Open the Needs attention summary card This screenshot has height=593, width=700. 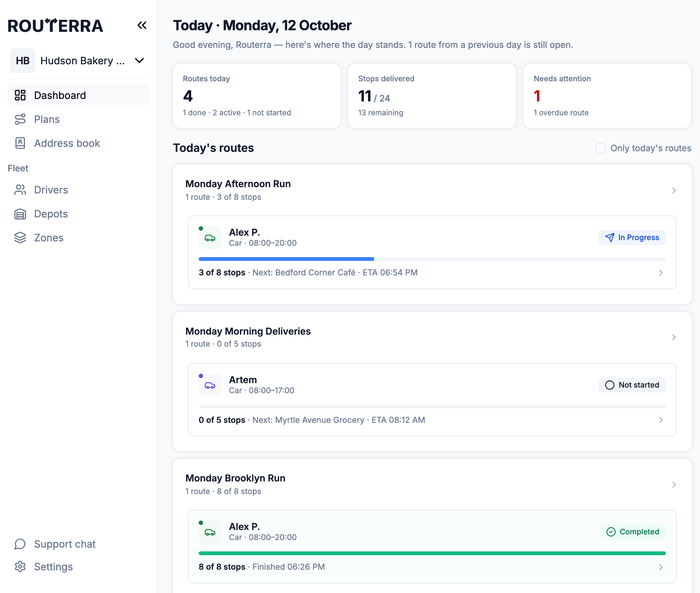[607, 96]
